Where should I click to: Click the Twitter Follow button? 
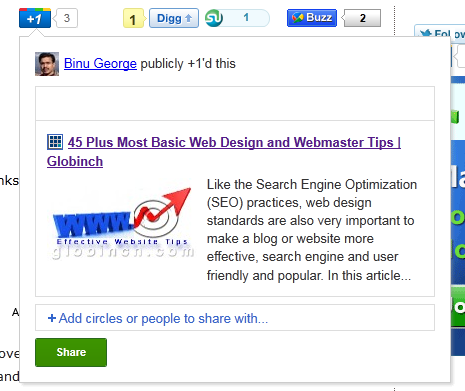[440, 32]
